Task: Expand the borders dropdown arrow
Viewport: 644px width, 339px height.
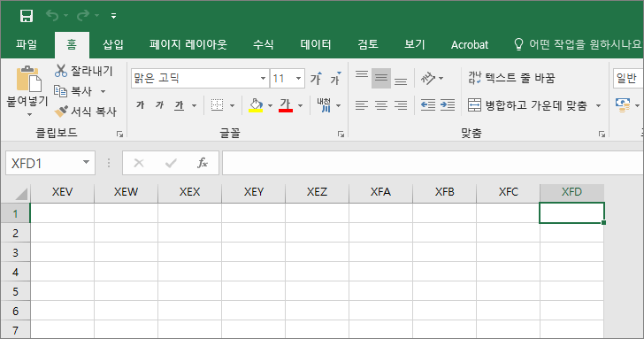Action: 232,105
